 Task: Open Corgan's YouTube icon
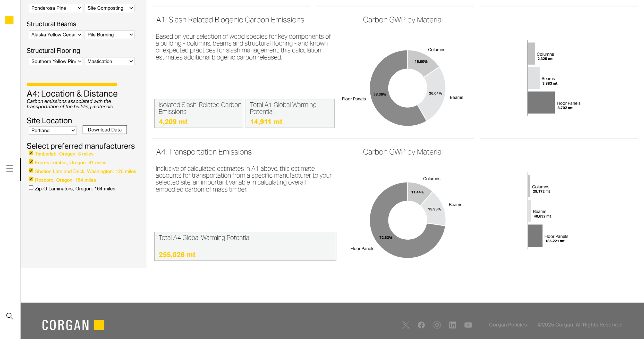(x=468, y=325)
